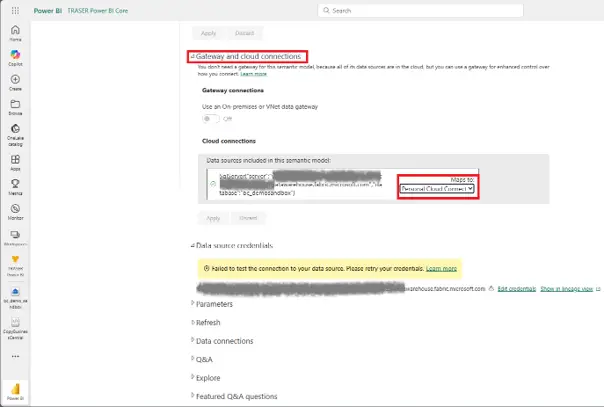Open TRASER Power BI Core workspace link

(97, 11)
